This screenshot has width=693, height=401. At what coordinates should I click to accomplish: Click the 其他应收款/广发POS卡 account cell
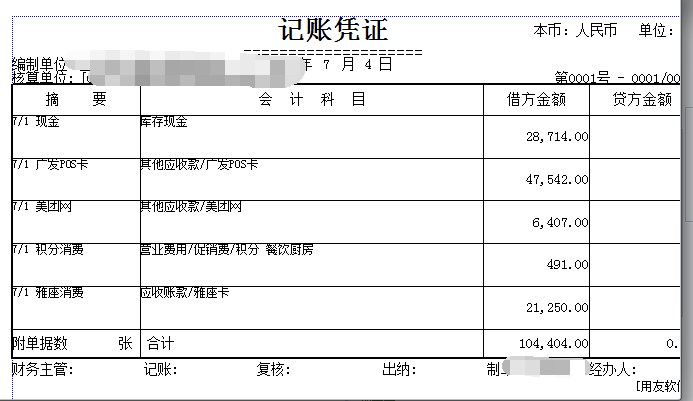(x=199, y=164)
